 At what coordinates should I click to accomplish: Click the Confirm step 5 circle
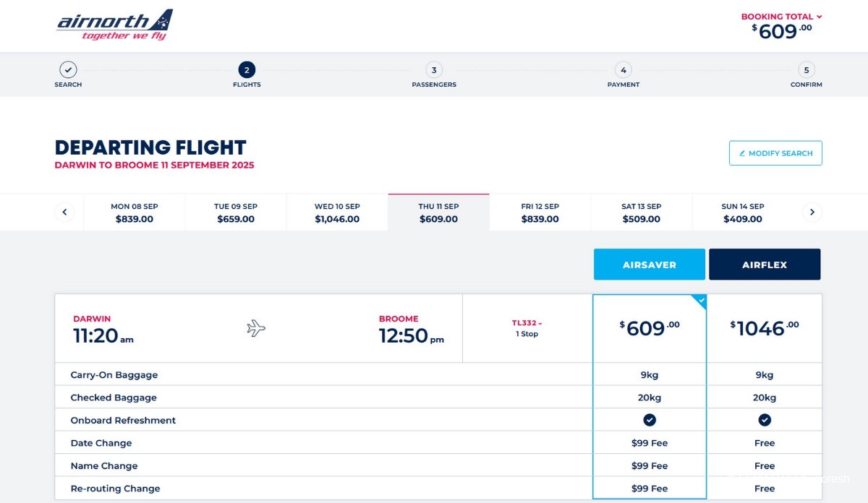click(806, 70)
